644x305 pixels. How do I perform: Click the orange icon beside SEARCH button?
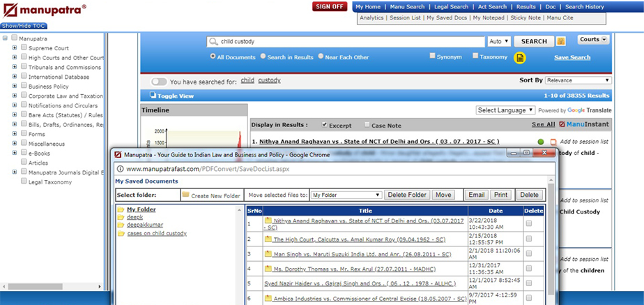pyautogui.click(x=560, y=41)
